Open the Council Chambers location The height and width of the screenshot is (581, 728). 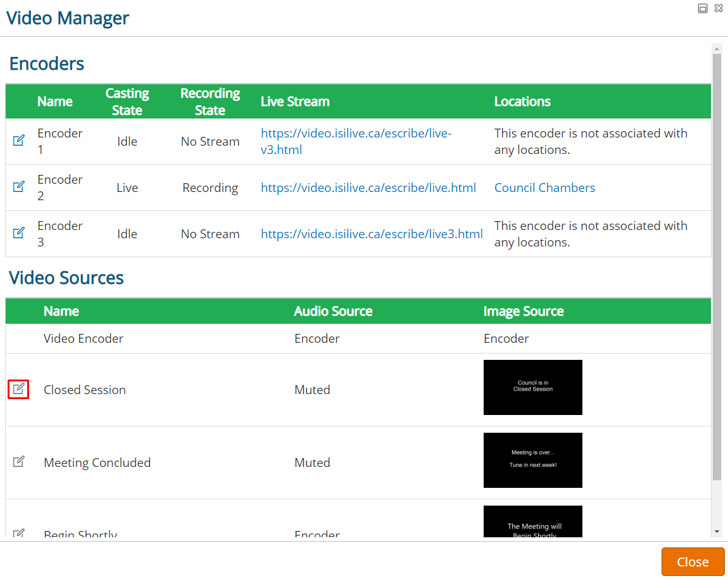[x=544, y=188]
